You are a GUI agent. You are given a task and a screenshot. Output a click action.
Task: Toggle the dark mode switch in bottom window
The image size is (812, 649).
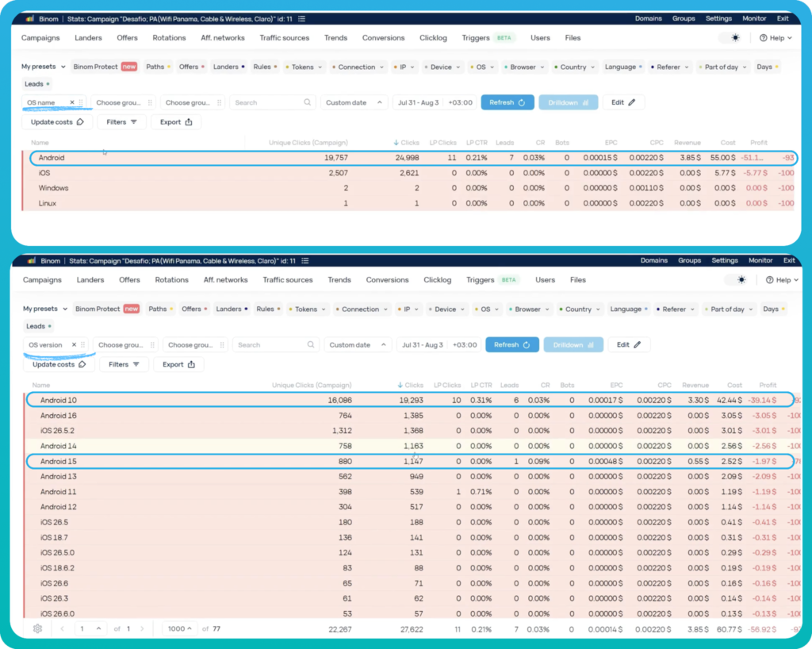737,280
